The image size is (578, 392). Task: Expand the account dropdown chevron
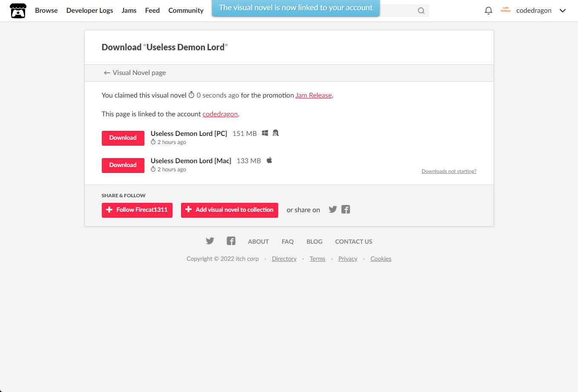563,11
